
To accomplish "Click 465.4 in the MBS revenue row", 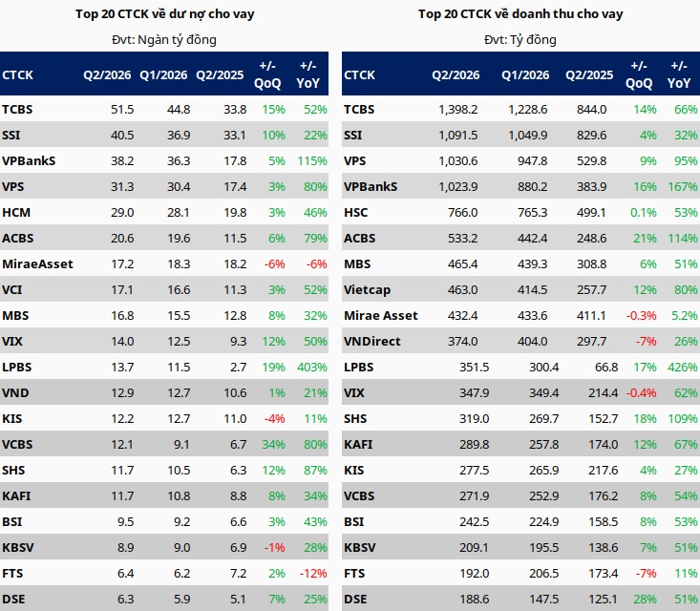I will coord(462,264).
